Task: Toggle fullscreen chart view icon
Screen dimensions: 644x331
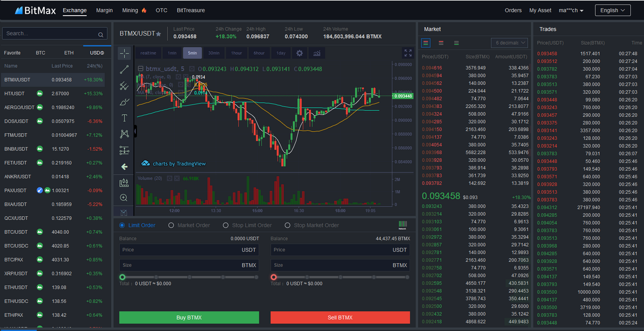Action: coord(408,53)
